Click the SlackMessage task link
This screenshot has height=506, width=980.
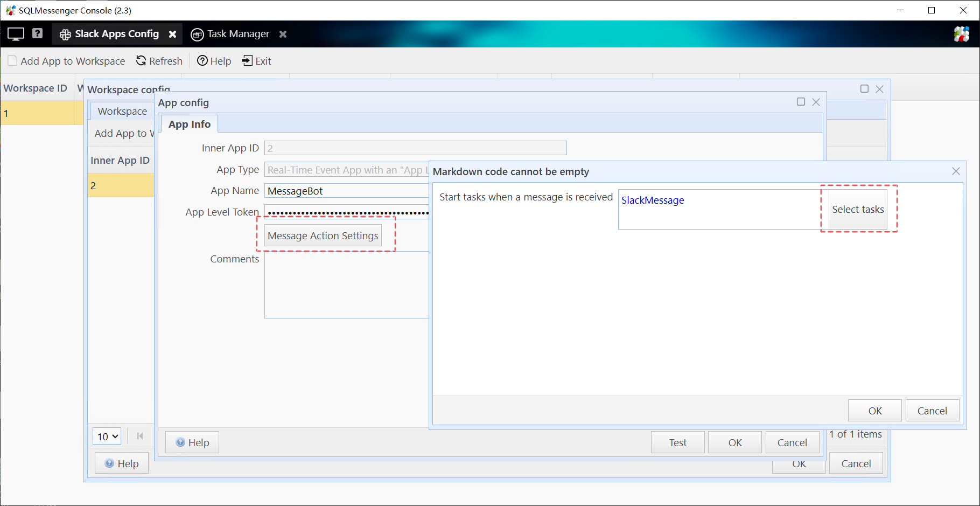tap(653, 200)
